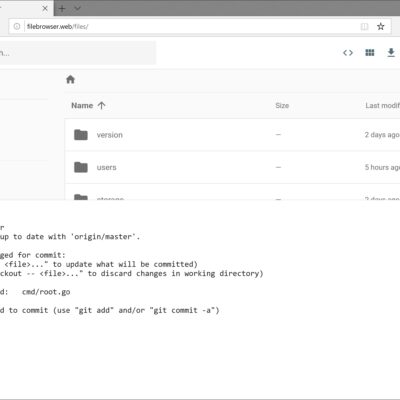Viewport: 400px width, 400px height.
Task: Go to home breadcrumb icon
Action: pos(70,79)
